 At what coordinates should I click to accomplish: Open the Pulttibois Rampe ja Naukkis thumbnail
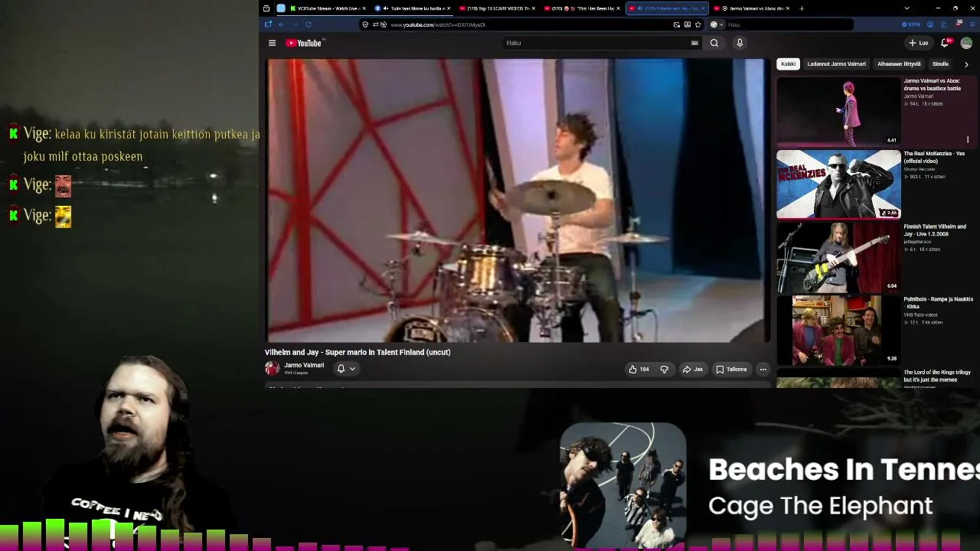click(838, 330)
